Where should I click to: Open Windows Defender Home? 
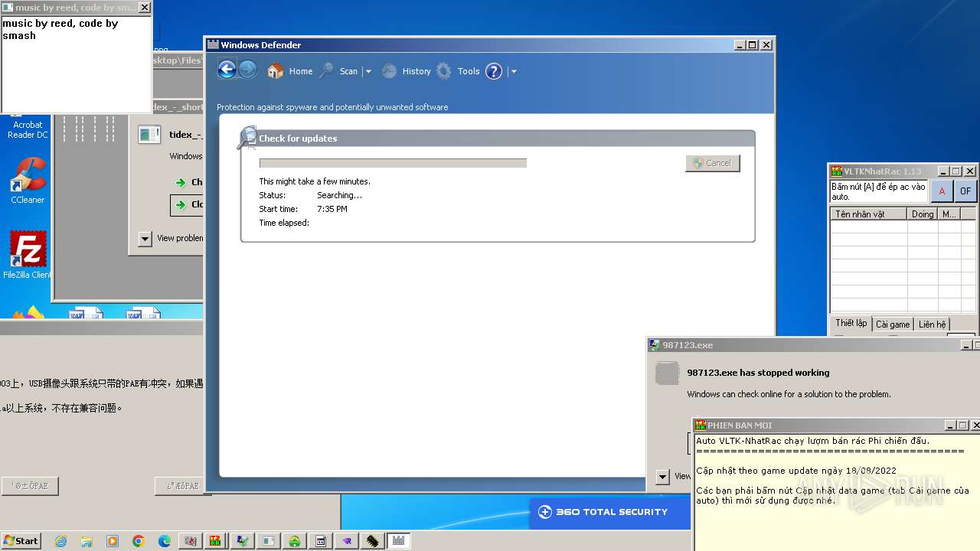click(x=290, y=71)
